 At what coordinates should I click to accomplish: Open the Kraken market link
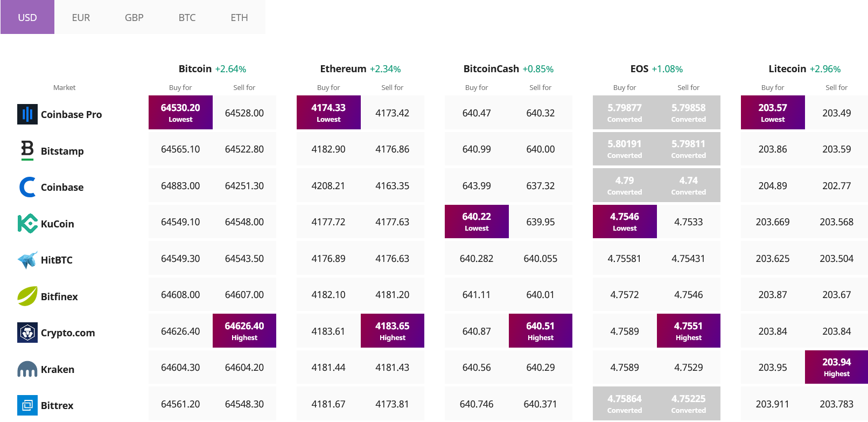pos(58,369)
